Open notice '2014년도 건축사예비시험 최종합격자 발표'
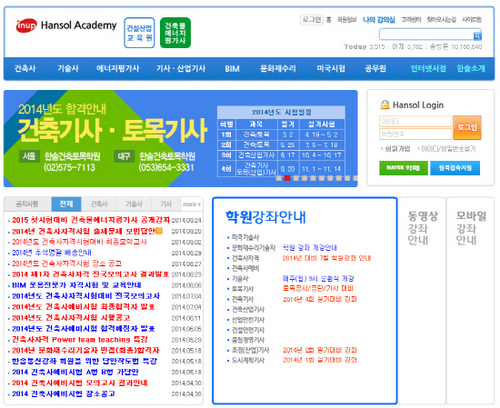Viewport: 500px width, 408px height. coord(83,307)
